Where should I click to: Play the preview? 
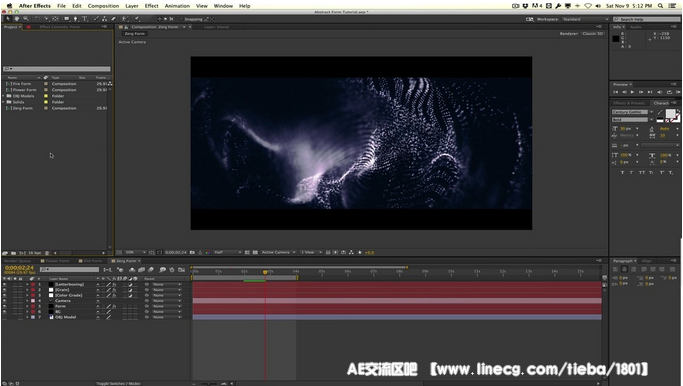pos(632,92)
